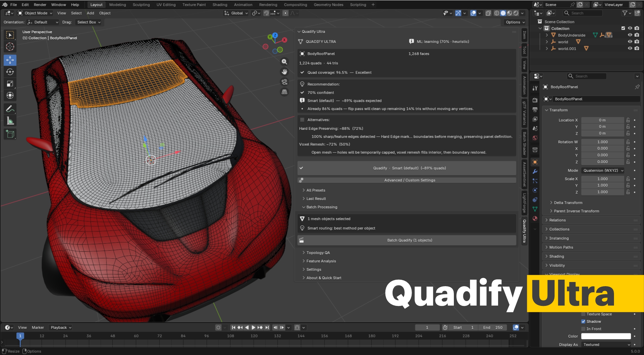Open the World properties tab icon
Image resolution: width=644 pixels, height=355 pixels.
535,138
